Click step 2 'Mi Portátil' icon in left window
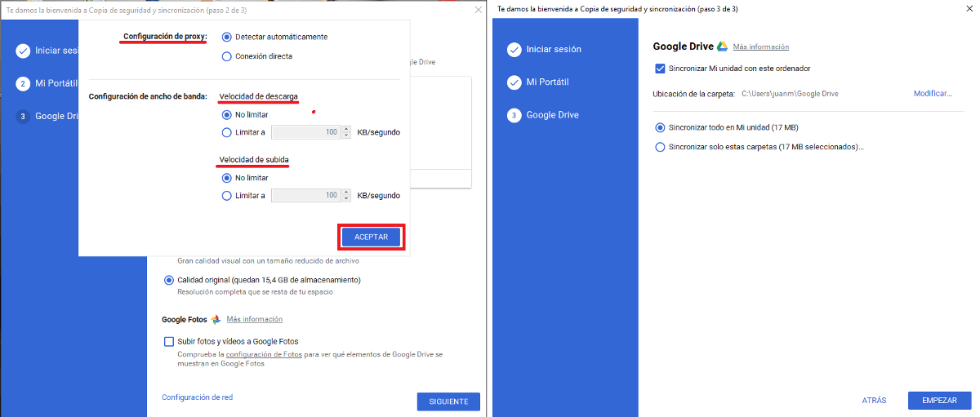 click(x=22, y=83)
